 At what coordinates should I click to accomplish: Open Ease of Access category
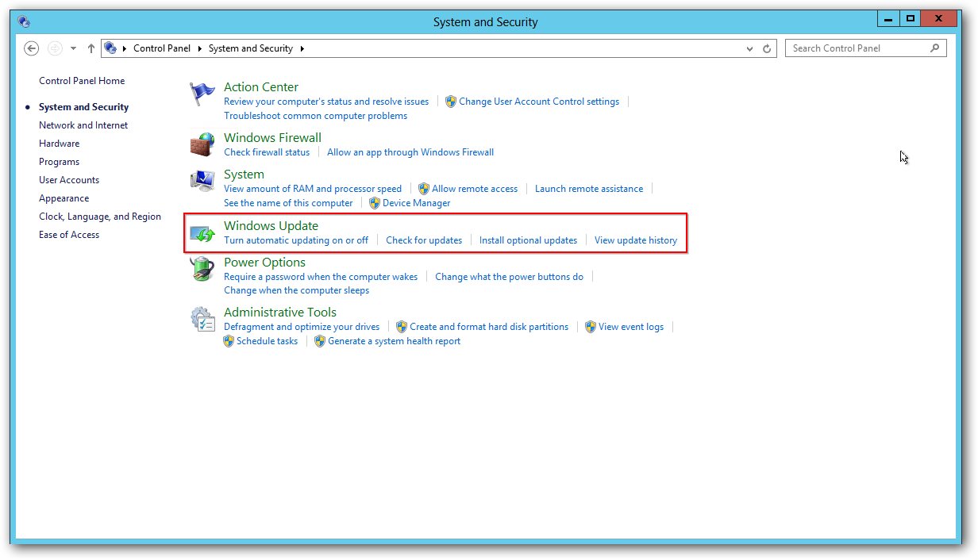point(69,235)
